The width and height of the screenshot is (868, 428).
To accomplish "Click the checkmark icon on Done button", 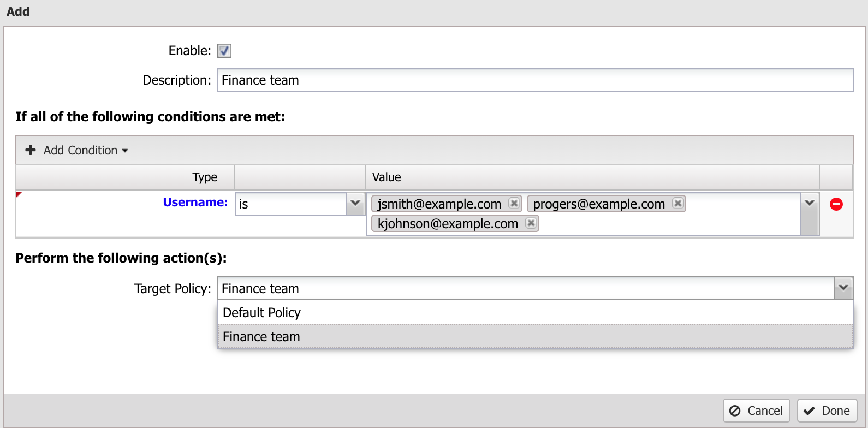I will [809, 411].
